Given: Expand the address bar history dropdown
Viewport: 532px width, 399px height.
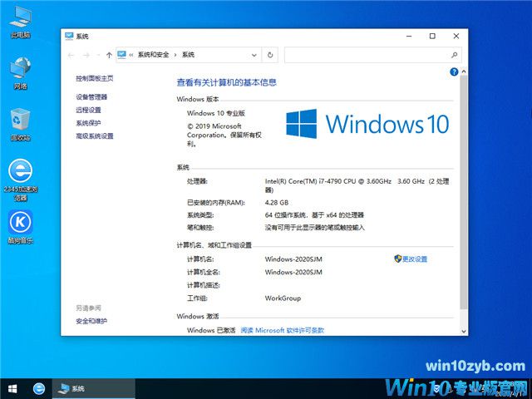Looking at the screenshot, I should click(254, 55).
